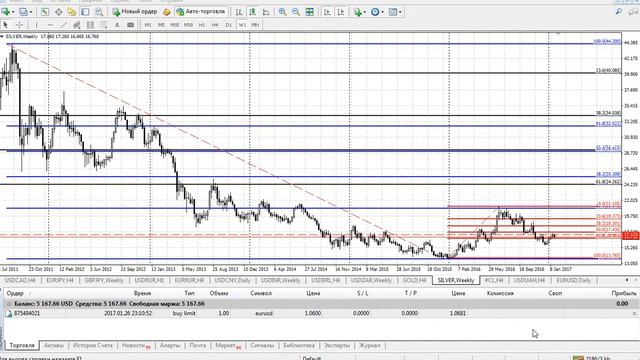This screenshot has height=360, width=640.
Task: Expand the Profiles dropdown arrow
Action: [x=31, y=12]
